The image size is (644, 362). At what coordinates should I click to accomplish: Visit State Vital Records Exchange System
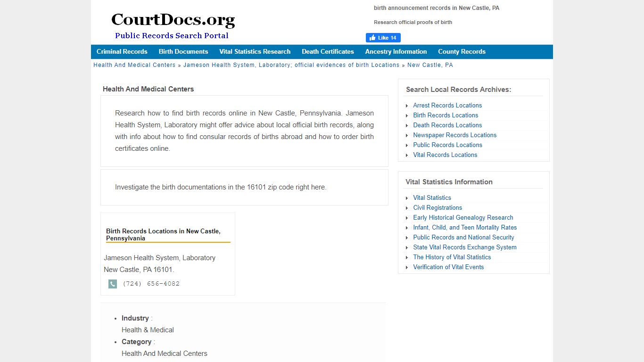pyautogui.click(x=465, y=247)
